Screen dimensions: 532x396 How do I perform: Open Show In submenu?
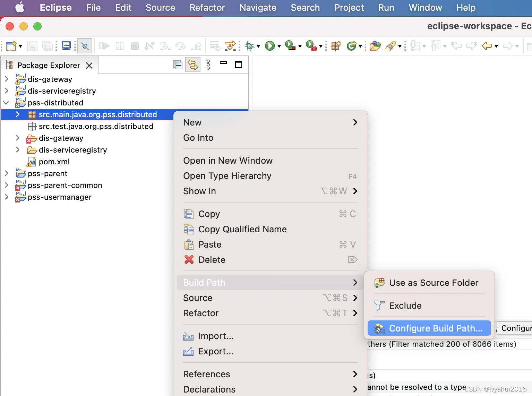pos(271,191)
